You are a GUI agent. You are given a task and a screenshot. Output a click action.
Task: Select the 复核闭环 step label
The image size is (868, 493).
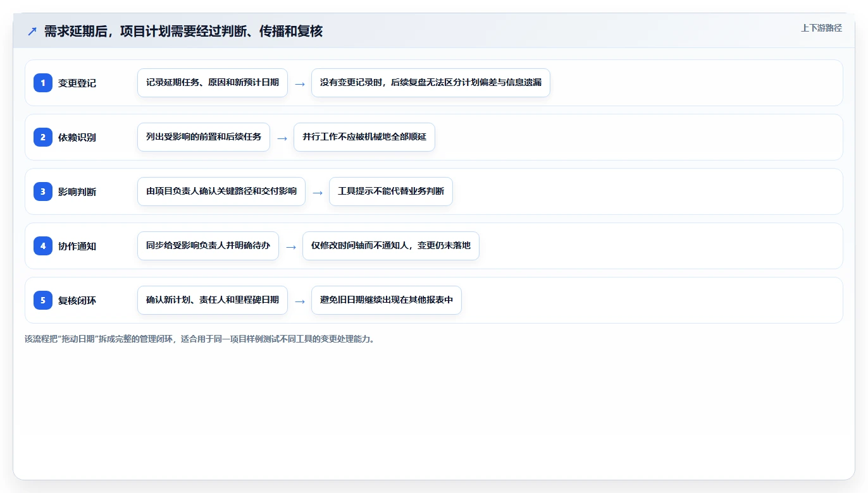click(x=77, y=301)
